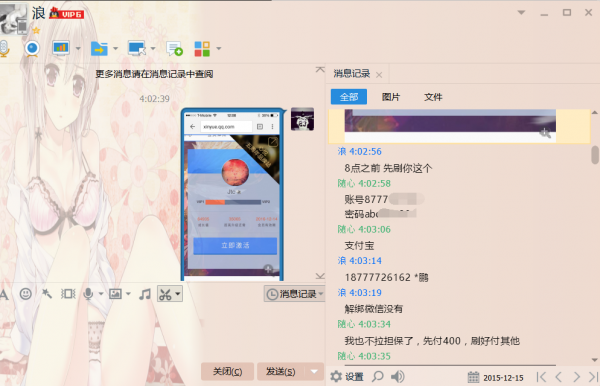Screen dimensions: 600x386
Task: Click the star icon under contact name
Action: click(x=36, y=30)
